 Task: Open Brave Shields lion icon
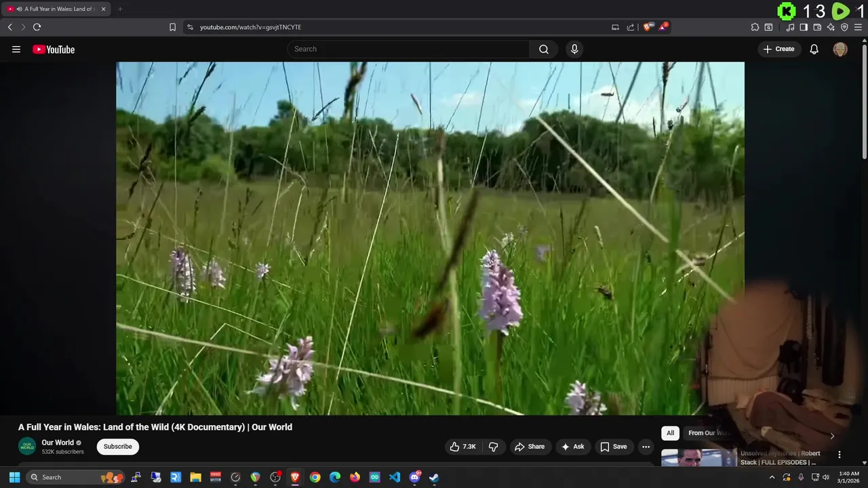coord(648,27)
